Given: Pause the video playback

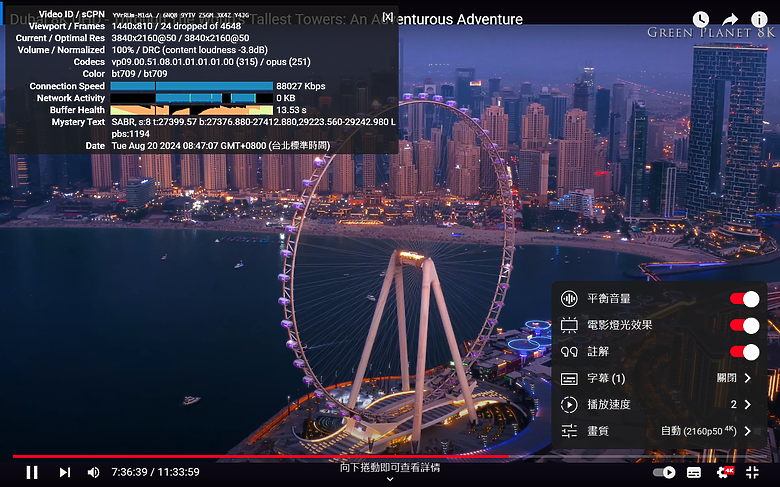Looking at the screenshot, I should pyautogui.click(x=32, y=472).
